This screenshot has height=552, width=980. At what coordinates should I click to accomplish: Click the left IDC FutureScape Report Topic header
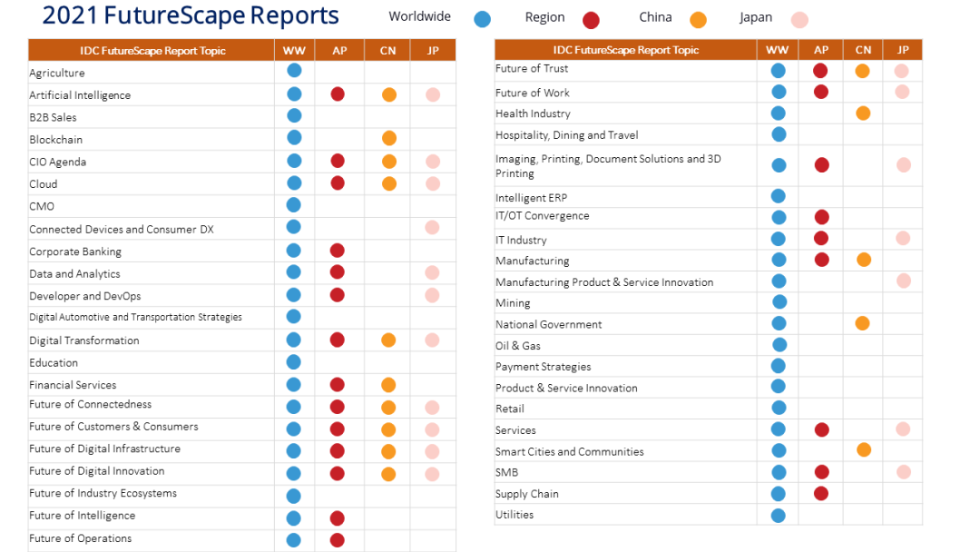click(152, 51)
